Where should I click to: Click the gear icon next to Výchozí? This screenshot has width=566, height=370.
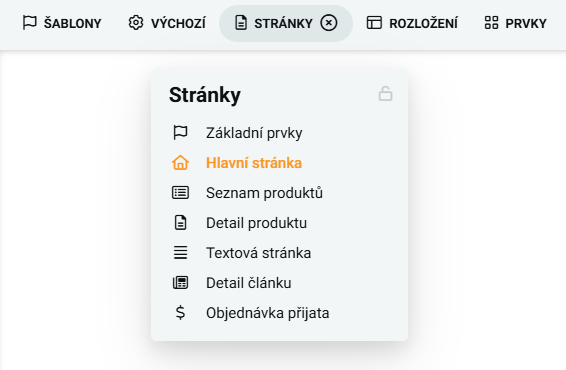coord(136,23)
